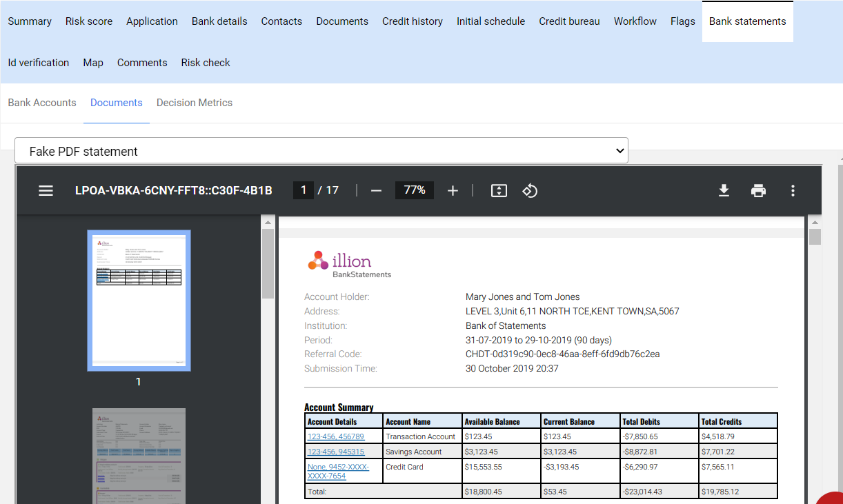
Task: Open the Id verification tab
Action: 39,63
